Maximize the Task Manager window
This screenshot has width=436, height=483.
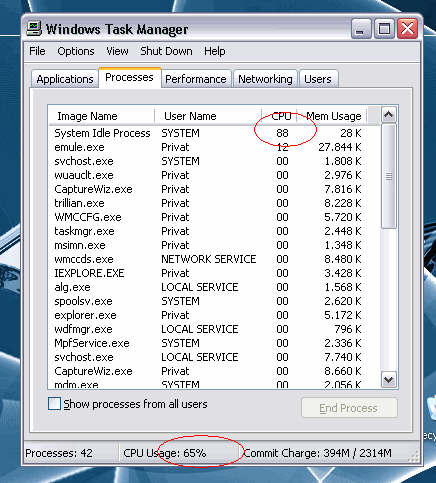384,29
